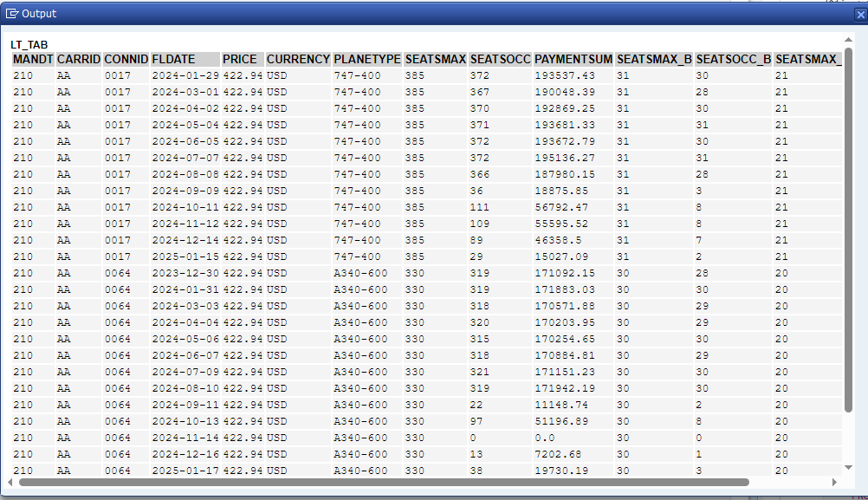The height and width of the screenshot is (500, 868).
Task: Select the FLDATE column header
Action: (x=185, y=59)
